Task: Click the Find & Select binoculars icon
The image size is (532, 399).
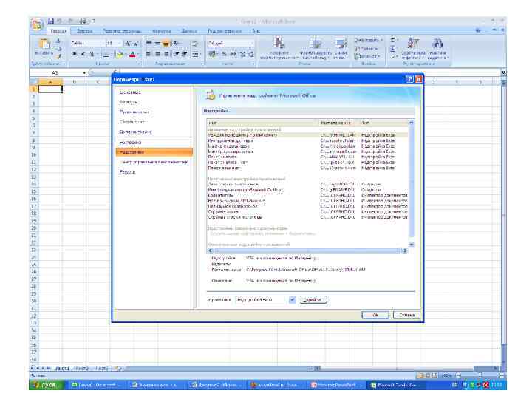Action: point(437,44)
